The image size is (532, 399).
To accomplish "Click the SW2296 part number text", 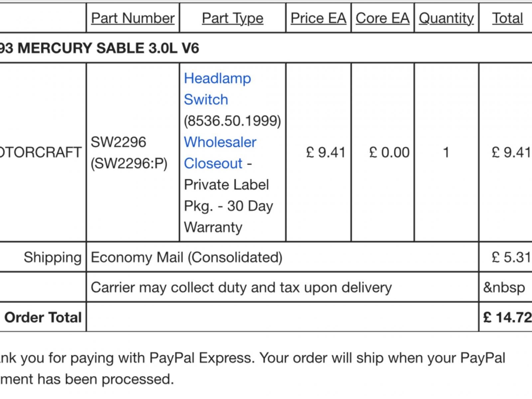I will tap(118, 142).
